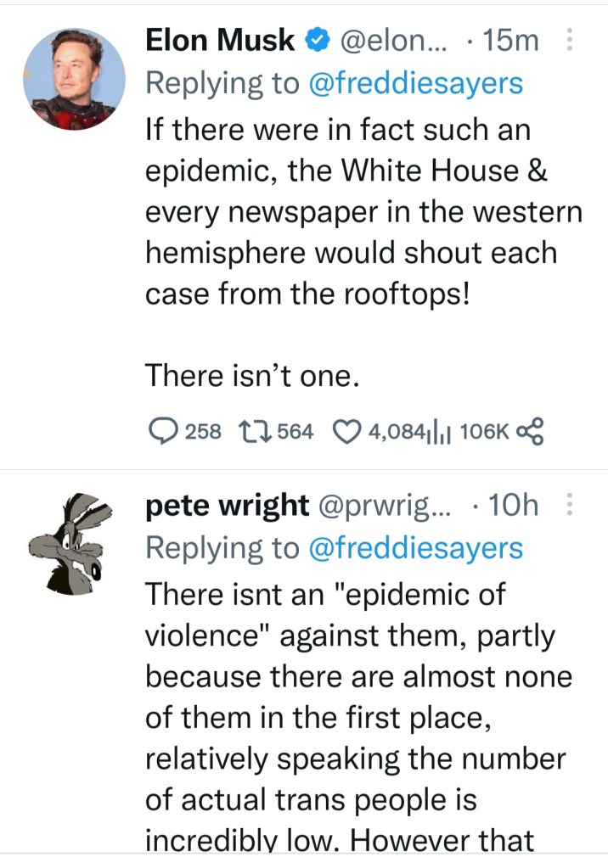This screenshot has width=608, height=868.
Task: Click the blue verified badge icon
Action: pos(316,40)
